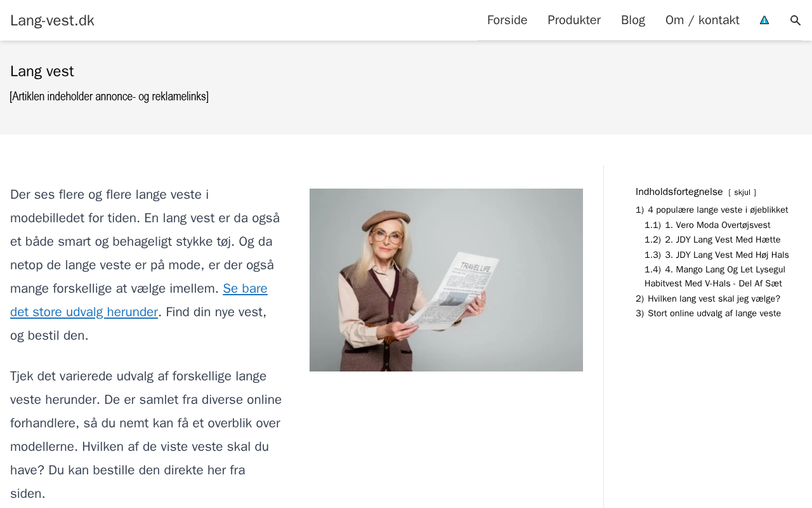The image size is (812, 508).
Task: Jump to '1. Vero Moda Overtøjsvest' section
Action: 707,225
